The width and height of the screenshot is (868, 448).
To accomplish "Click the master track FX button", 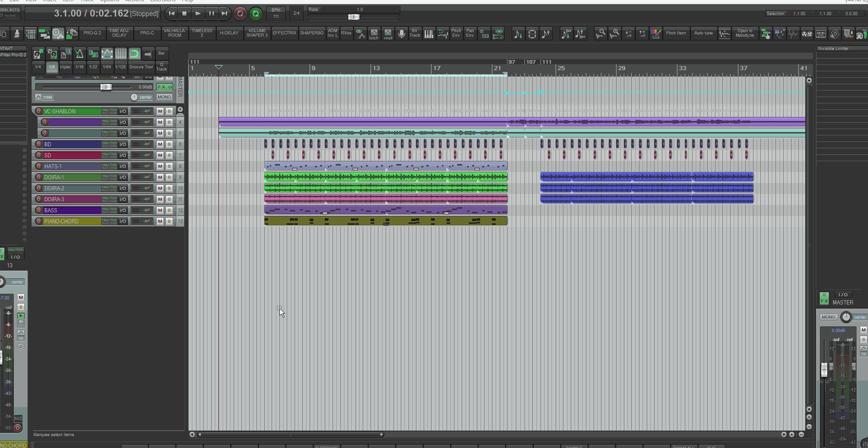I will point(161,87).
